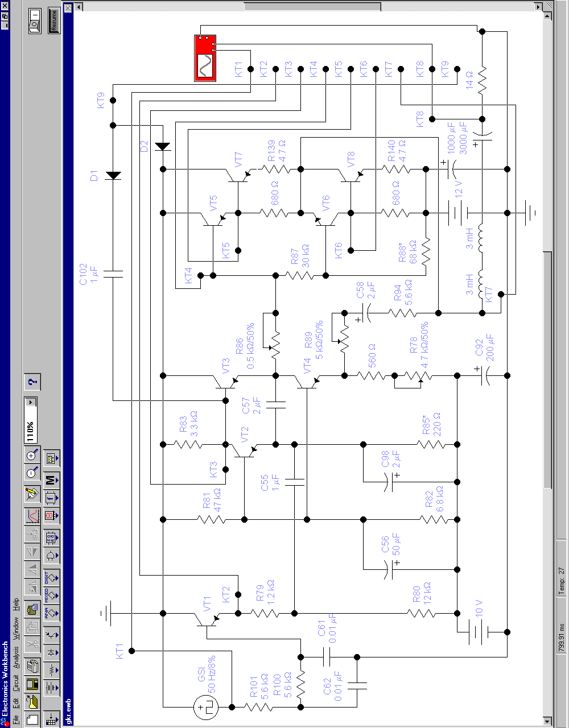Select the C92 200 µF capacitor label
The height and width of the screenshot is (728, 569).
pos(484,348)
